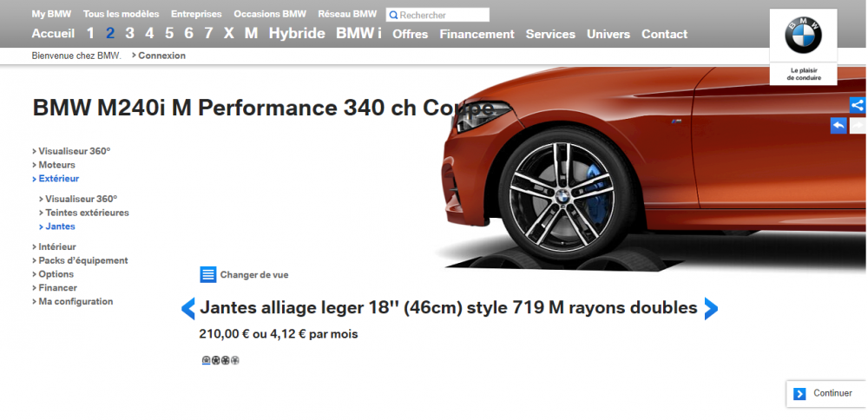868x420 pixels.
Task: Select series 3 in main navigation
Action: point(129,34)
